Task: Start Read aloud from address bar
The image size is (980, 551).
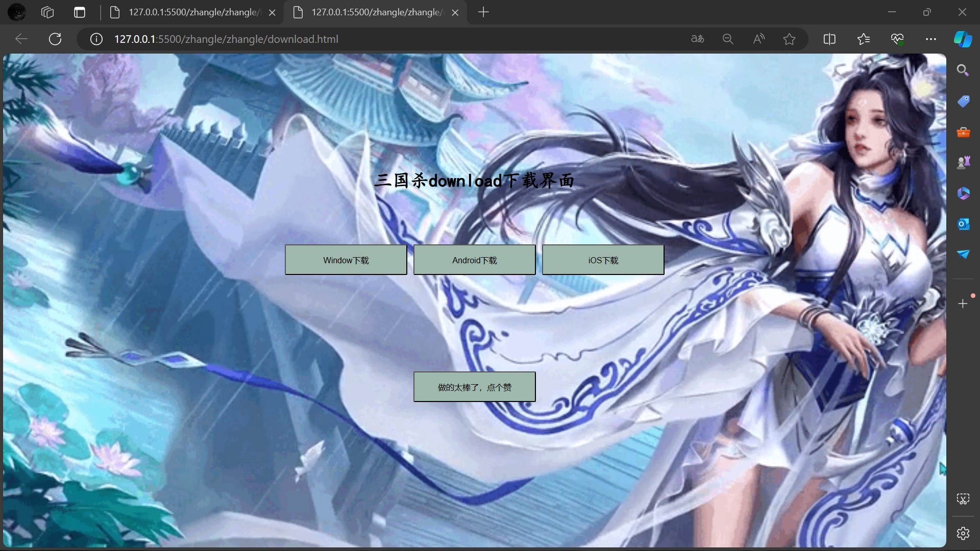Action: (759, 39)
